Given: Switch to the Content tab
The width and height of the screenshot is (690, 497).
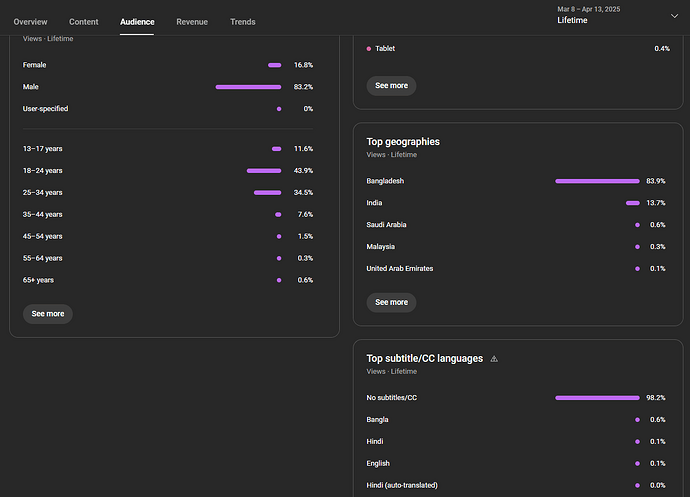Looking at the screenshot, I should 84,22.
